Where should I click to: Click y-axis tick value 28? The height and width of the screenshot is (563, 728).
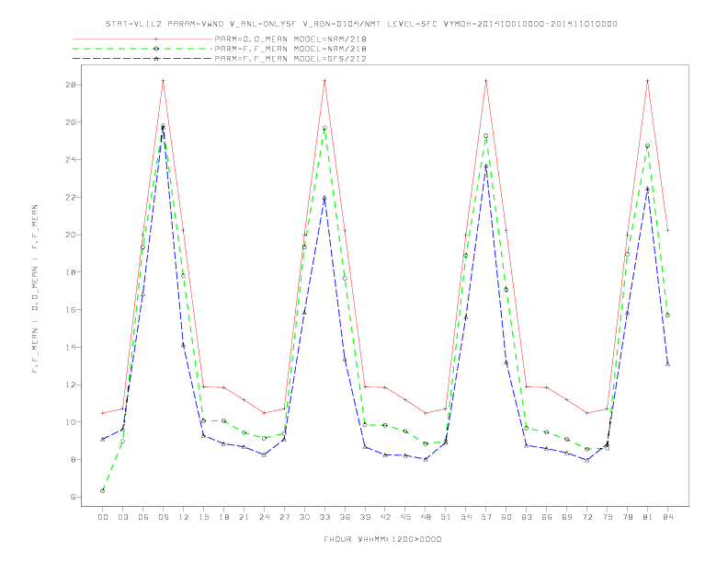[x=71, y=85]
